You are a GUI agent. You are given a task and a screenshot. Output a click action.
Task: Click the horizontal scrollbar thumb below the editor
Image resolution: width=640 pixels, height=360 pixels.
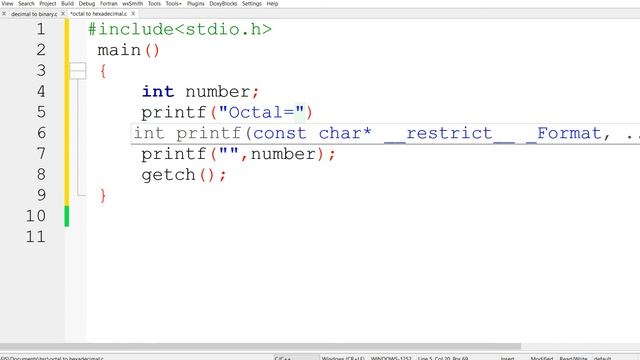coord(260,347)
